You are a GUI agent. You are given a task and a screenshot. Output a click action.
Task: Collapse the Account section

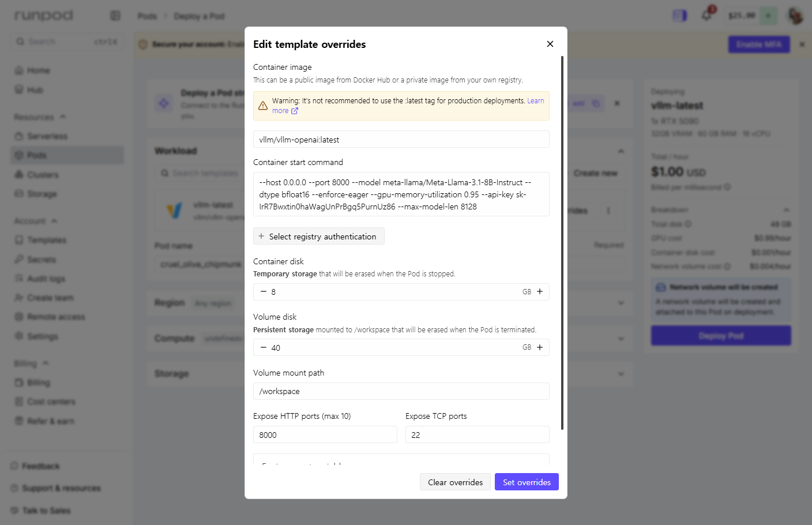coord(54,220)
